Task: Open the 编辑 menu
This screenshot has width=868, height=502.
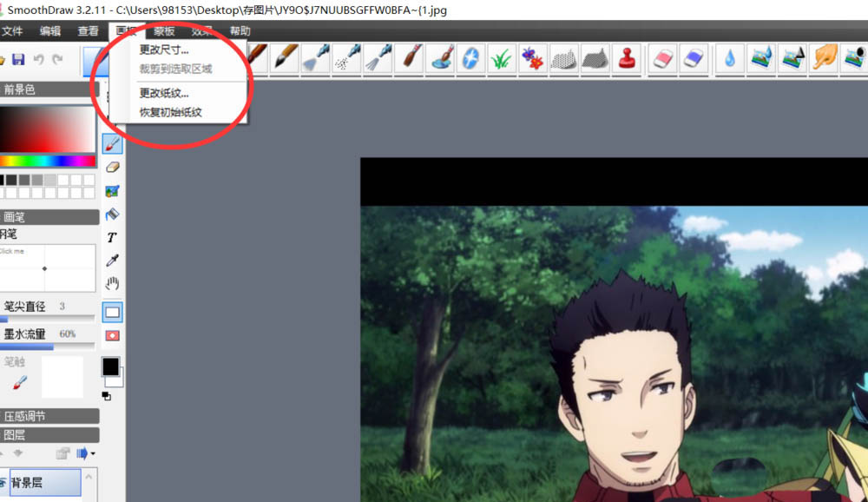Action: 50,31
